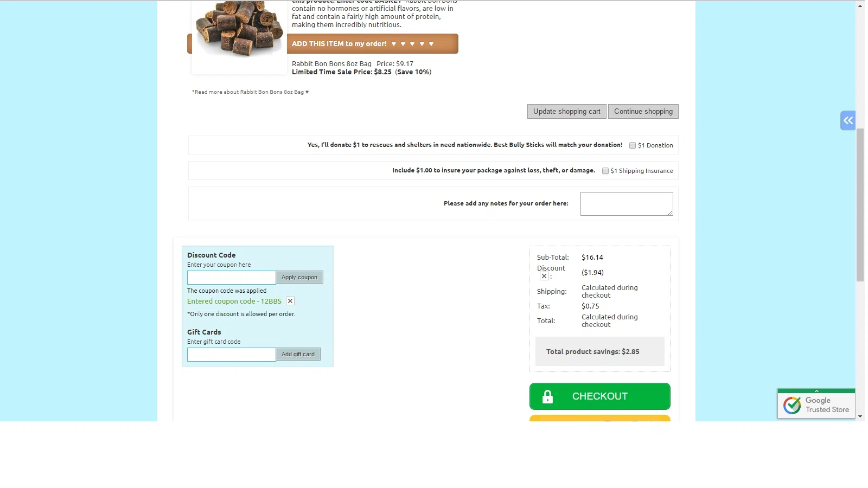Image resolution: width=868 pixels, height=488 pixels.
Task: Click the order notes text area
Action: (627, 204)
